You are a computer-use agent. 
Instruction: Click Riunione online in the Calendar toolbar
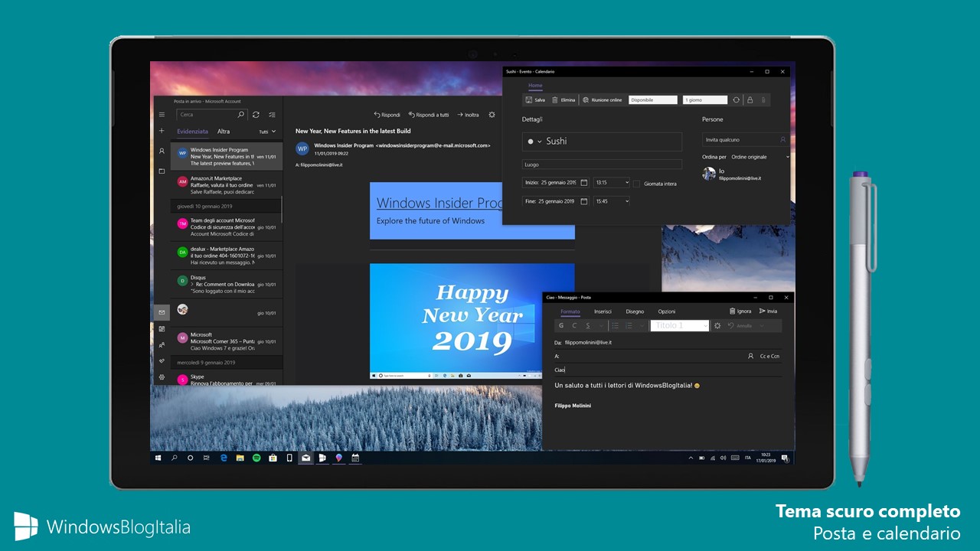tap(603, 99)
